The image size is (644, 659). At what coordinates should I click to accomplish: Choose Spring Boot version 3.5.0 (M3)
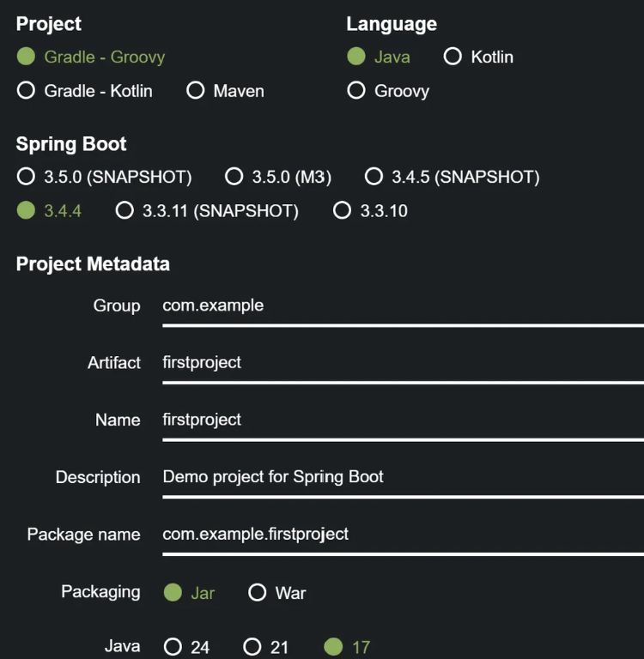point(234,177)
